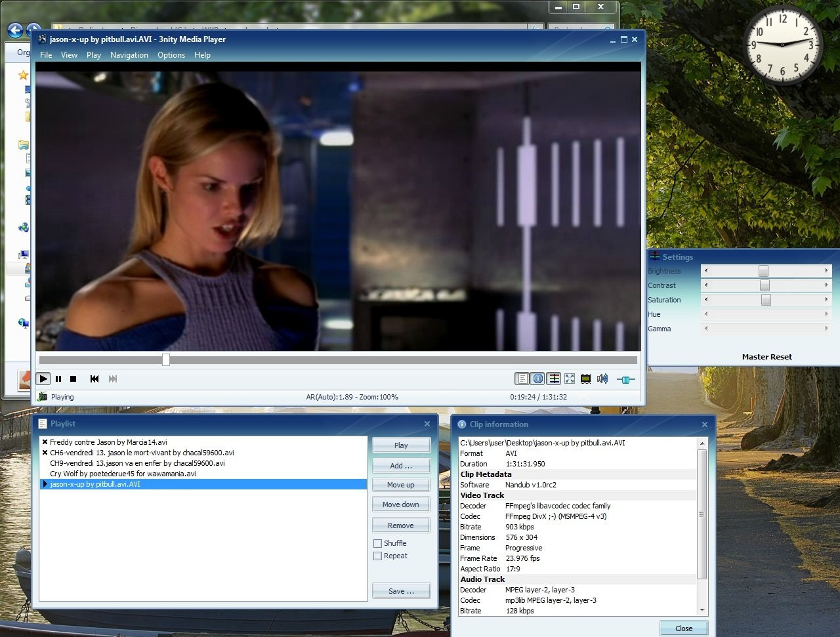Click the Move down button

pos(401,504)
